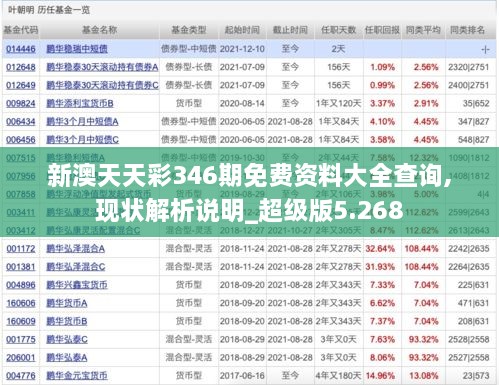Click fund code 206001 link
This screenshot has height=385, width=499.
click(x=21, y=358)
